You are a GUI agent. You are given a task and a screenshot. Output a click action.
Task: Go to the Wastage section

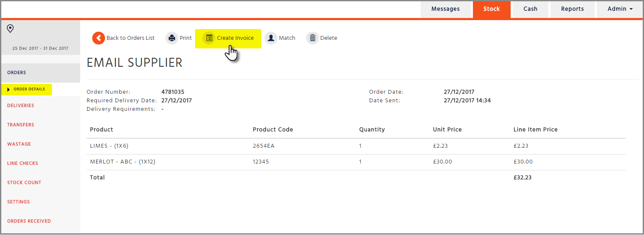click(19, 144)
